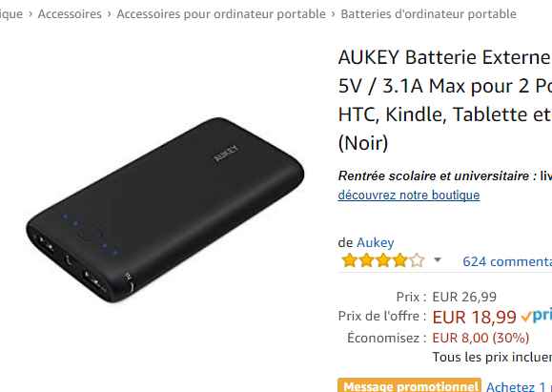Click the four-star rating icons

tap(382, 260)
